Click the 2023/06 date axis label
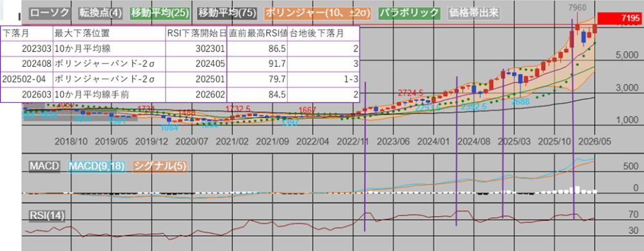Image resolution: width=644 pixels, height=251 pixels. [x=393, y=142]
